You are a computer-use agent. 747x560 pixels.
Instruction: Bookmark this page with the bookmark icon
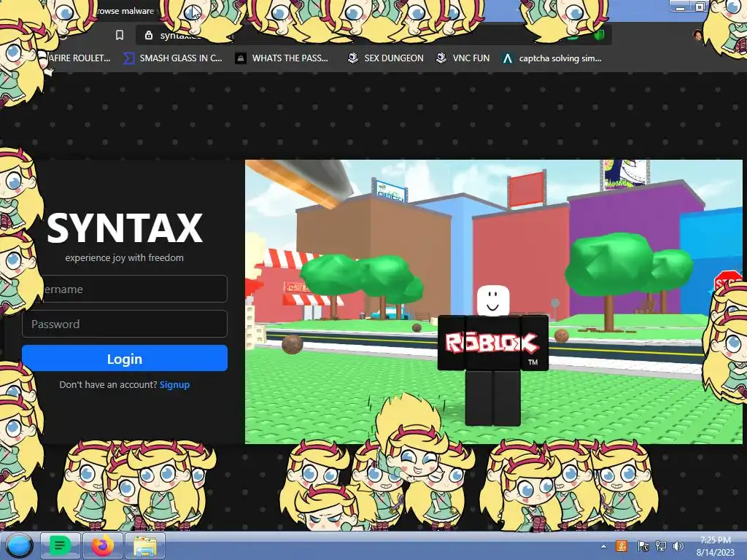120,35
